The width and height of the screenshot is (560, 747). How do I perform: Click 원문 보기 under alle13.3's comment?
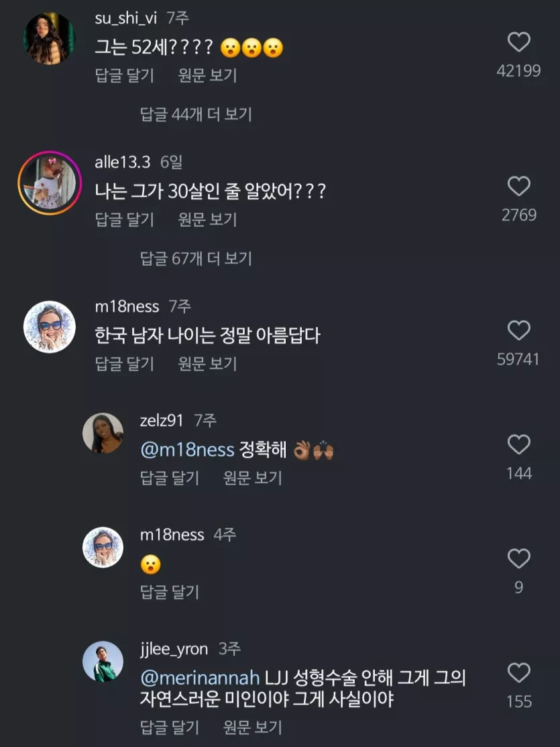point(208,219)
